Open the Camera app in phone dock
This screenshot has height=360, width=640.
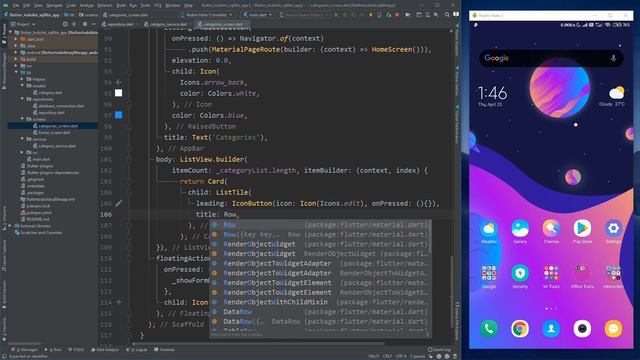click(x=582, y=329)
